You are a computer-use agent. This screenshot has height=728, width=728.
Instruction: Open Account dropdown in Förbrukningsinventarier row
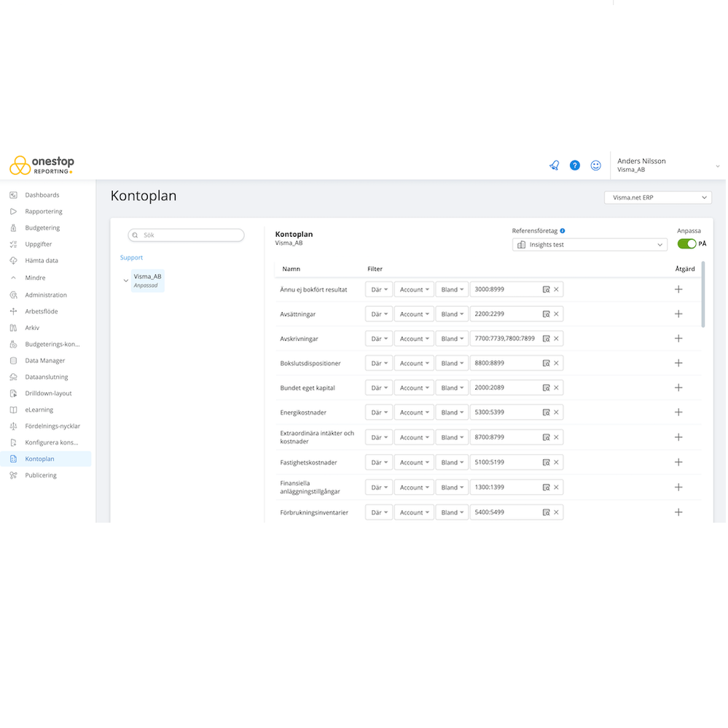pyautogui.click(x=414, y=512)
